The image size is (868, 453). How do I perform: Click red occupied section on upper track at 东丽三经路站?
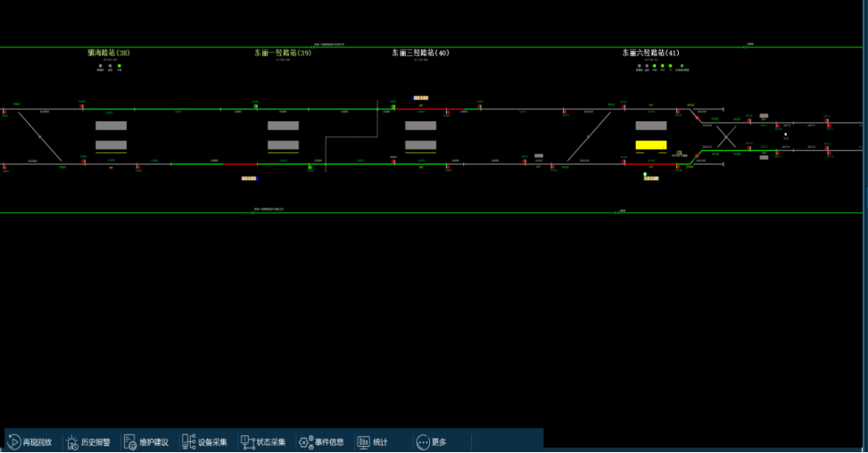(x=428, y=109)
